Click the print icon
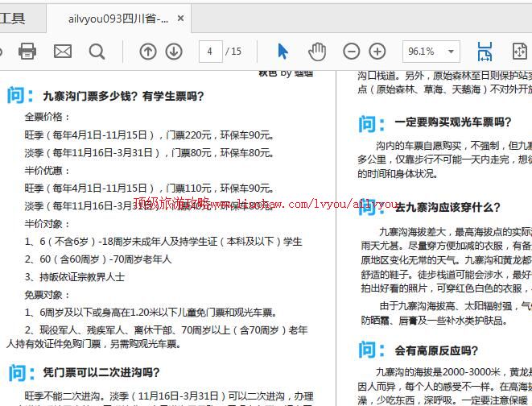532x406 pixels. point(27,52)
